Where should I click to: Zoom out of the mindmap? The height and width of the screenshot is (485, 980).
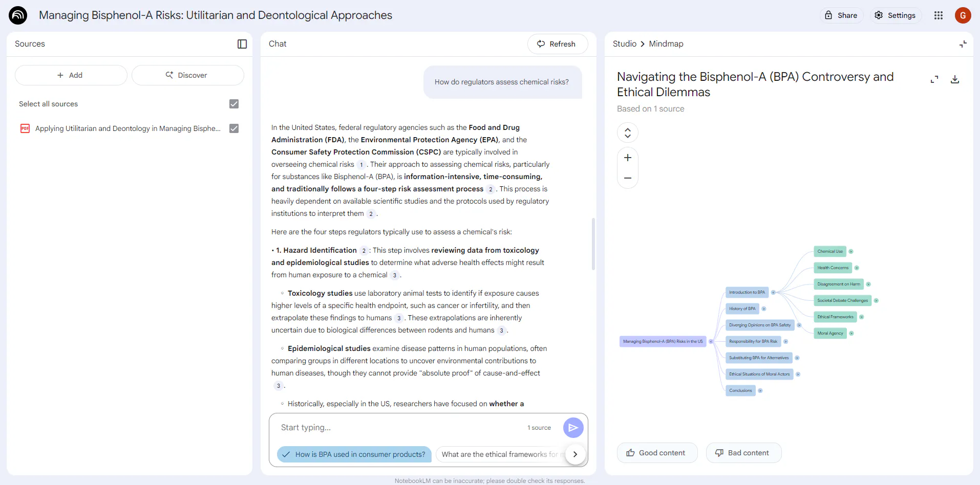pyautogui.click(x=627, y=178)
